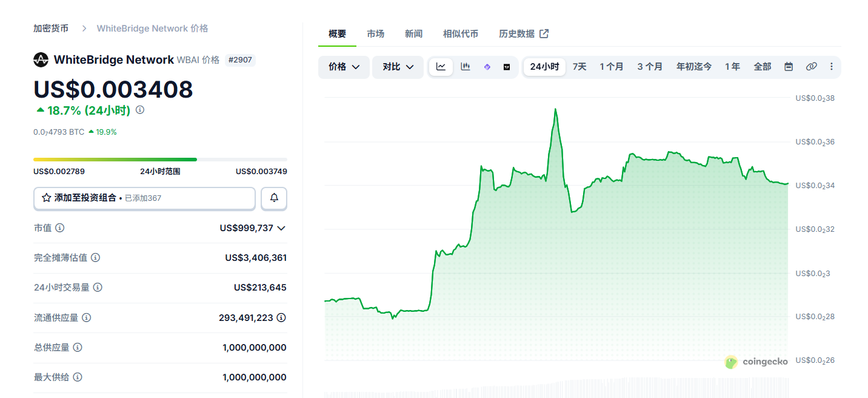Click the purple diamond chart icon
Screen dimensions: 868x398
coord(487,67)
